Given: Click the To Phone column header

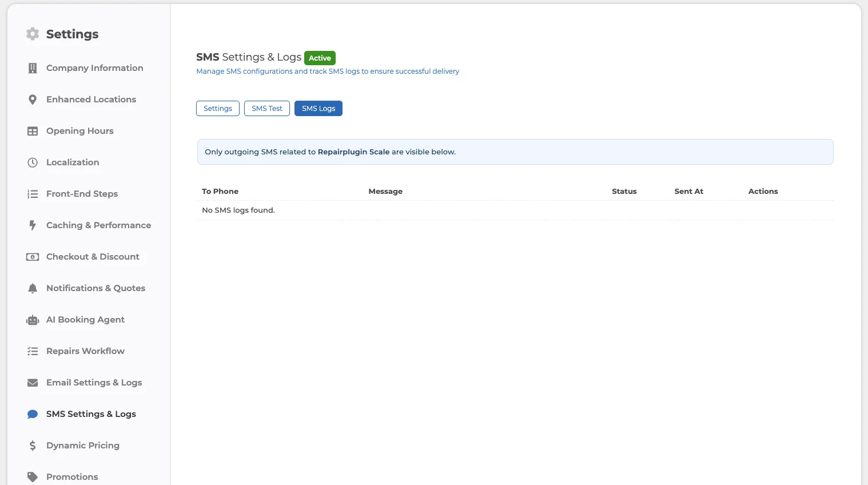Looking at the screenshot, I should [220, 192].
